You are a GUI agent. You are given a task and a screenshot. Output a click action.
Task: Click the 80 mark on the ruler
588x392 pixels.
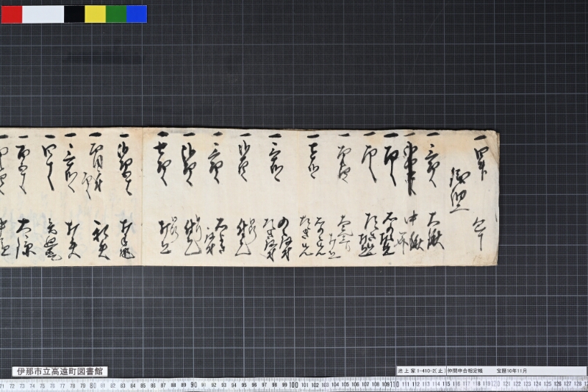point(93,385)
